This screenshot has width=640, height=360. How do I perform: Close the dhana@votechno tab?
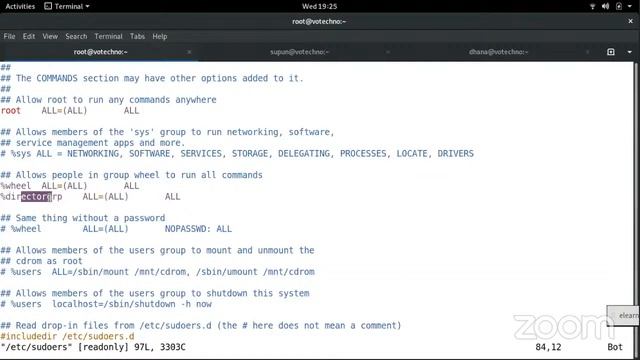[587, 52]
